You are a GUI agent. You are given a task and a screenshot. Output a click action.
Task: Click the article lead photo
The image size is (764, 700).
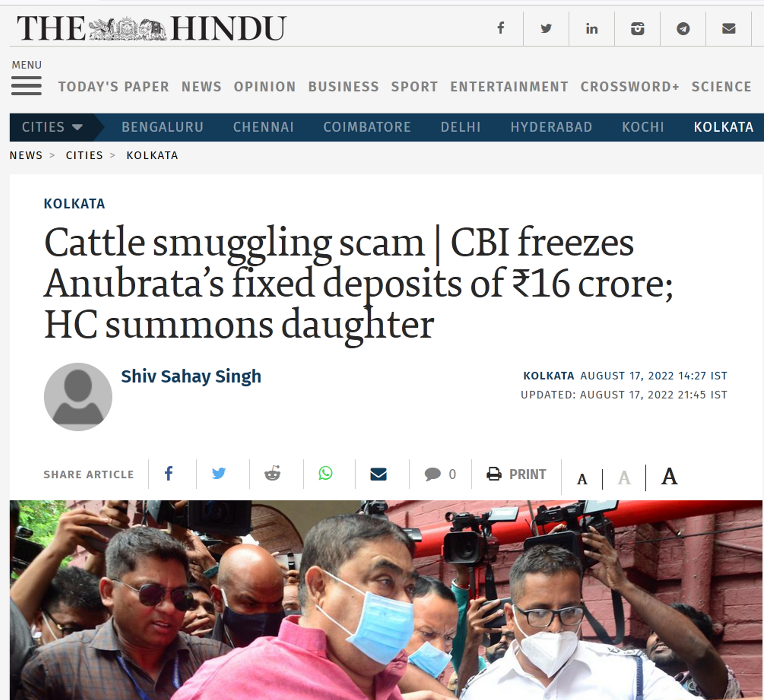coord(386,600)
